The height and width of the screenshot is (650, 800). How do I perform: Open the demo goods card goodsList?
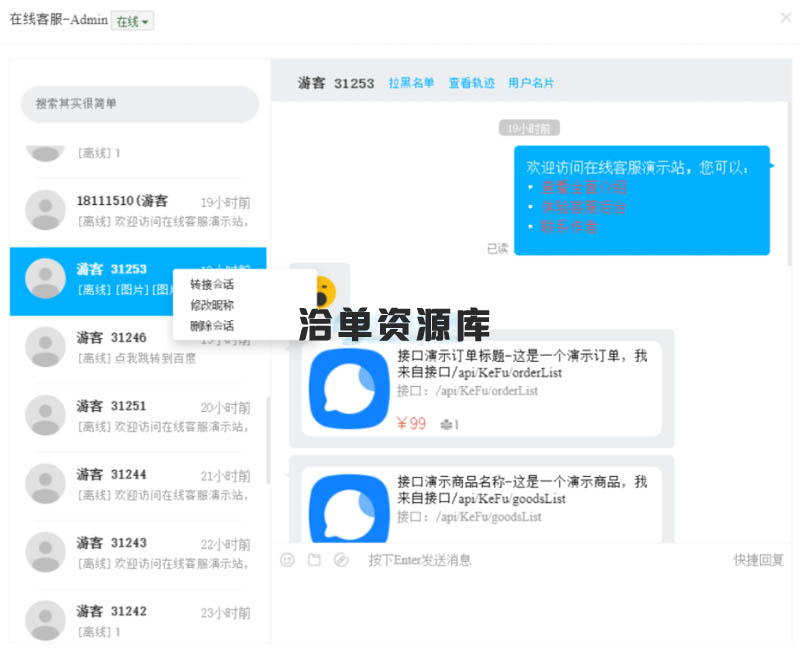point(481,505)
